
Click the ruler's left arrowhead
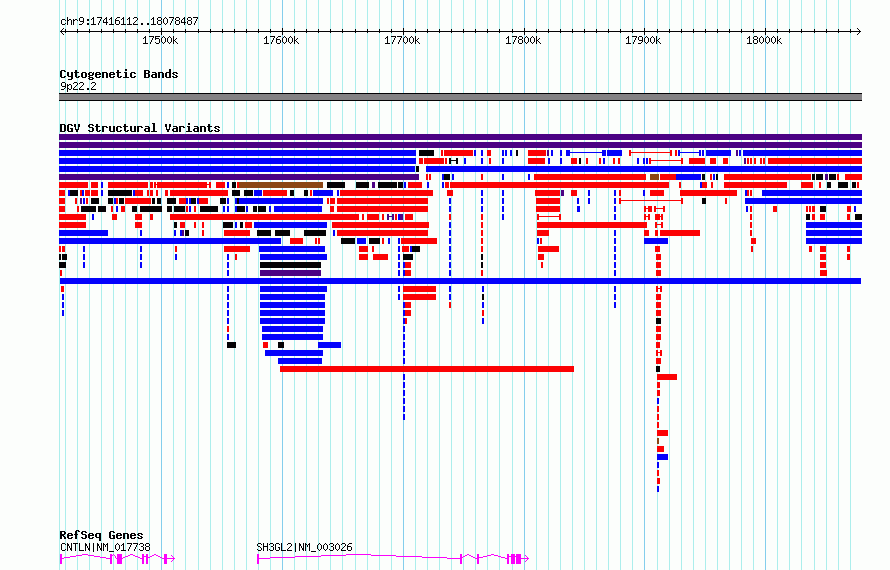(62, 31)
